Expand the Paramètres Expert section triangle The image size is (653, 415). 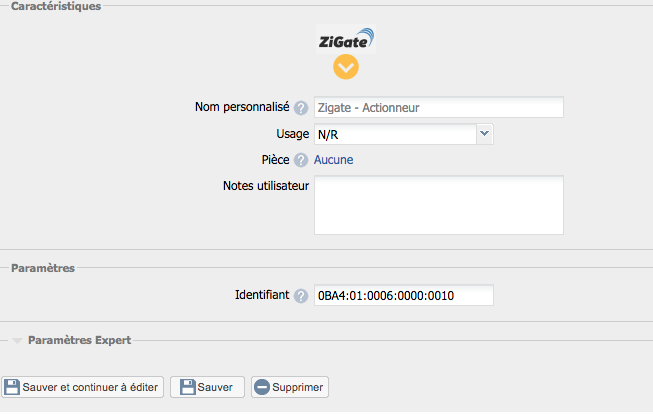pyautogui.click(x=17, y=341)
